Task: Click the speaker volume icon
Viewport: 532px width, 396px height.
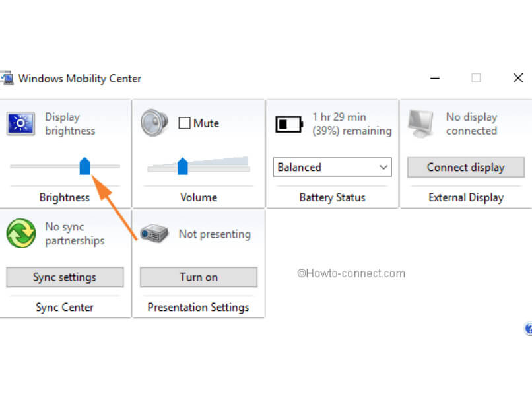Action: click(x=154, y=123)
